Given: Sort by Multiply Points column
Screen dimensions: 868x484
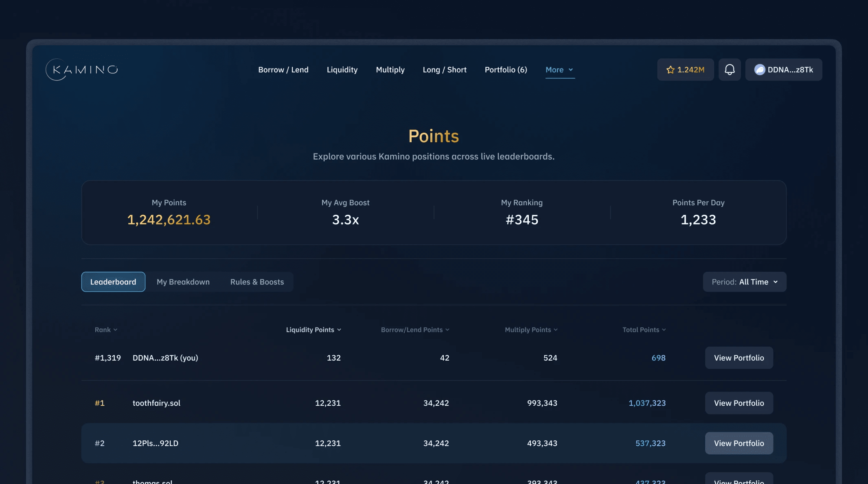Looking at the screenshot, I should click(531, 330).
